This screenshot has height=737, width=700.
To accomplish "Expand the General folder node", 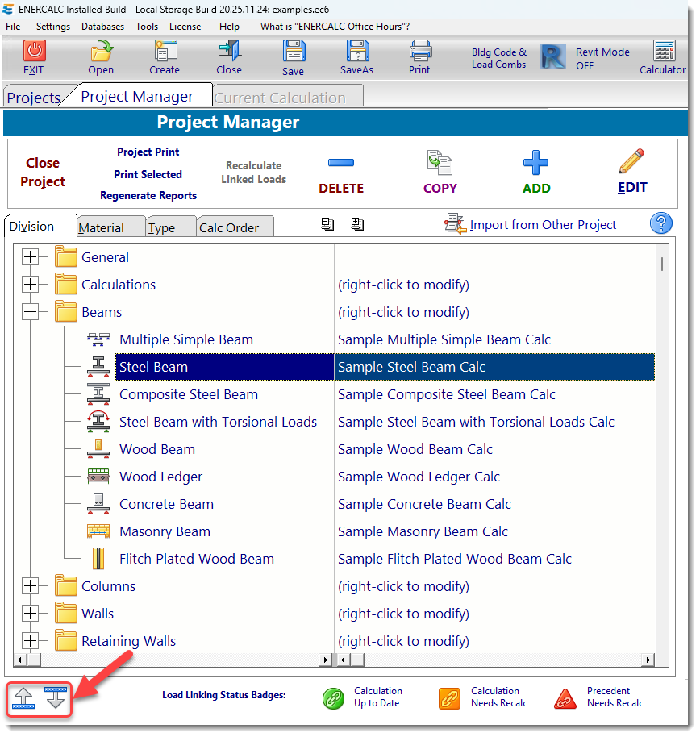I will point(31,258).
